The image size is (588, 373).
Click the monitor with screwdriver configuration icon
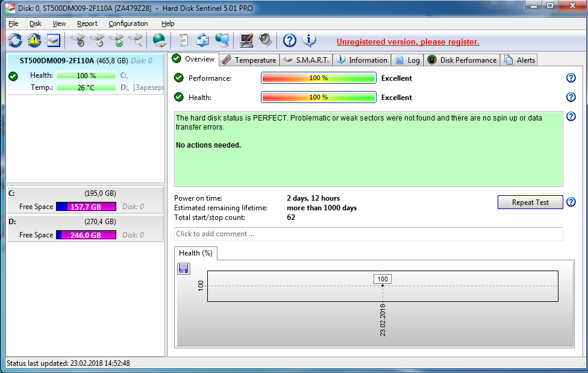tap(246, 40)
